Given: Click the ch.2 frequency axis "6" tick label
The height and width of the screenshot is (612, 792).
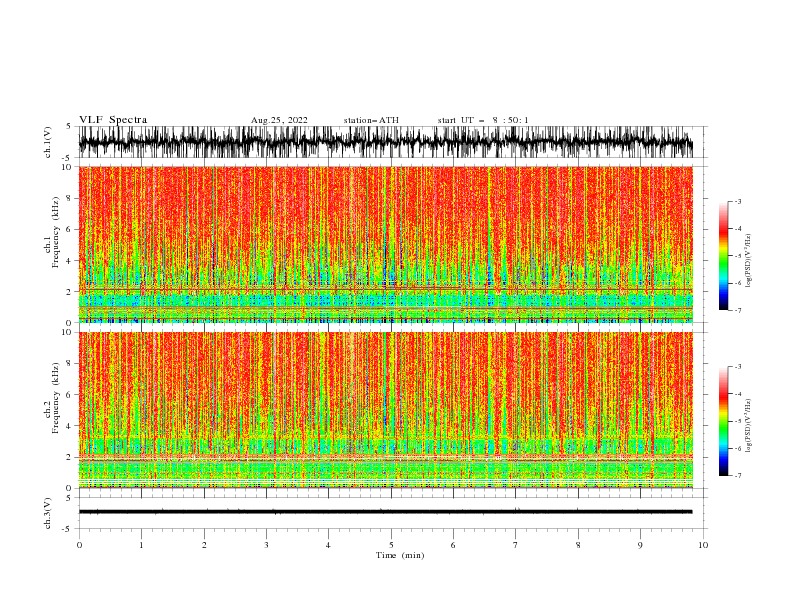Looking at the screenshot, I should tap(69, 395).
